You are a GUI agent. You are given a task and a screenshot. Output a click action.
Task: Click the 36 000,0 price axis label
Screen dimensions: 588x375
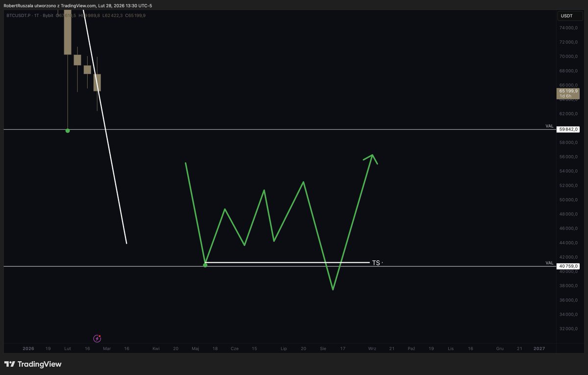(569, 300)
